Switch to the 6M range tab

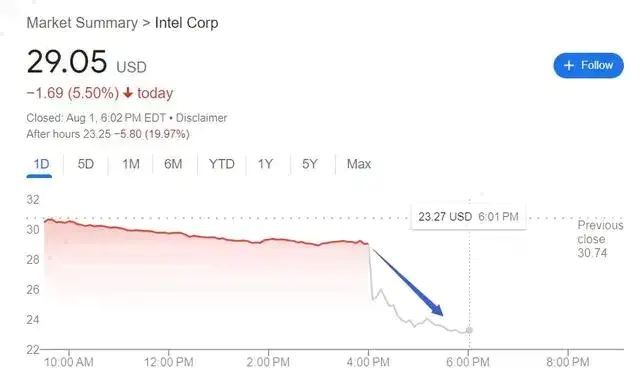[173, 164]
